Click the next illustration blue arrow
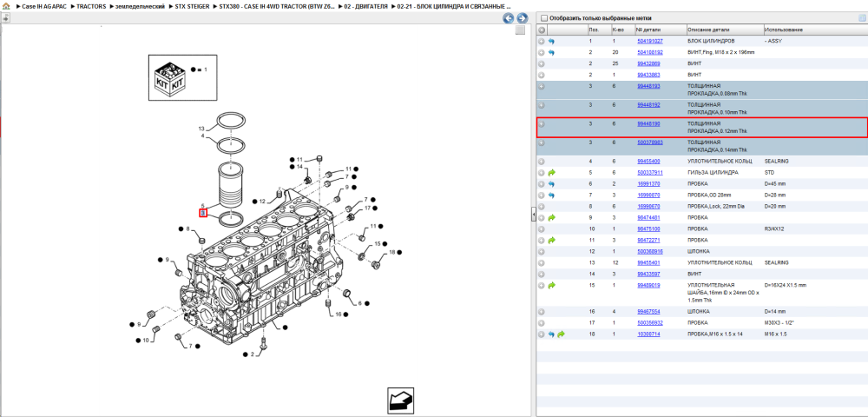The image size is (868, 417). 522,17
